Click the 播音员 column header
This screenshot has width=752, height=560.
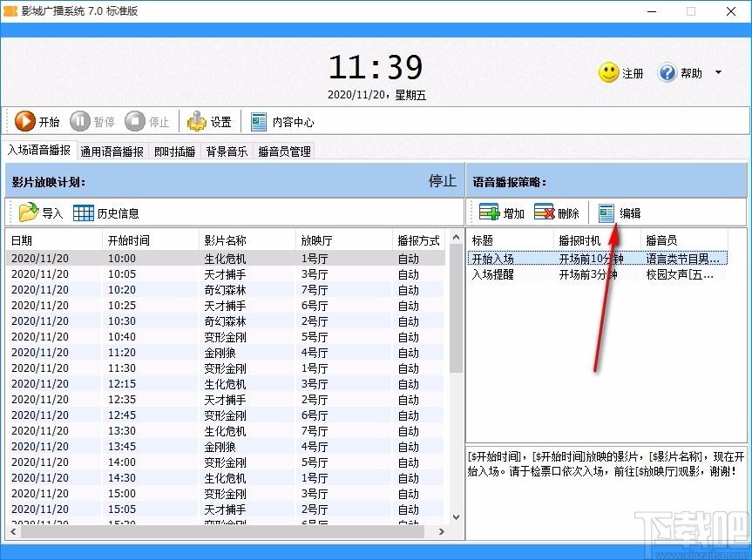[x=684, y=240]
